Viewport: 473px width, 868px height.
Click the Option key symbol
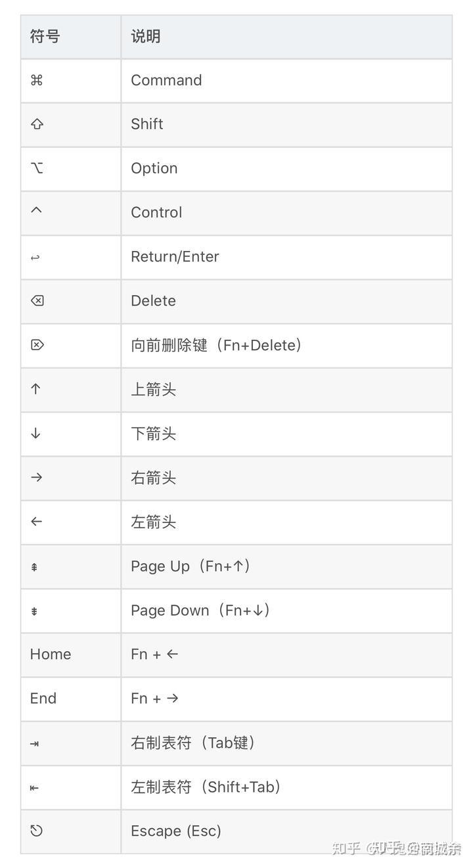pos(37,168)
